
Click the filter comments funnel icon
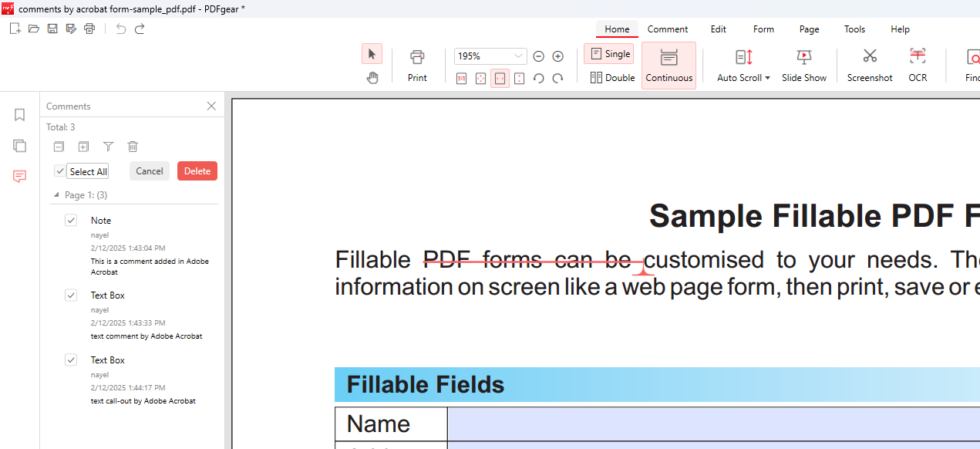point(108,147)
